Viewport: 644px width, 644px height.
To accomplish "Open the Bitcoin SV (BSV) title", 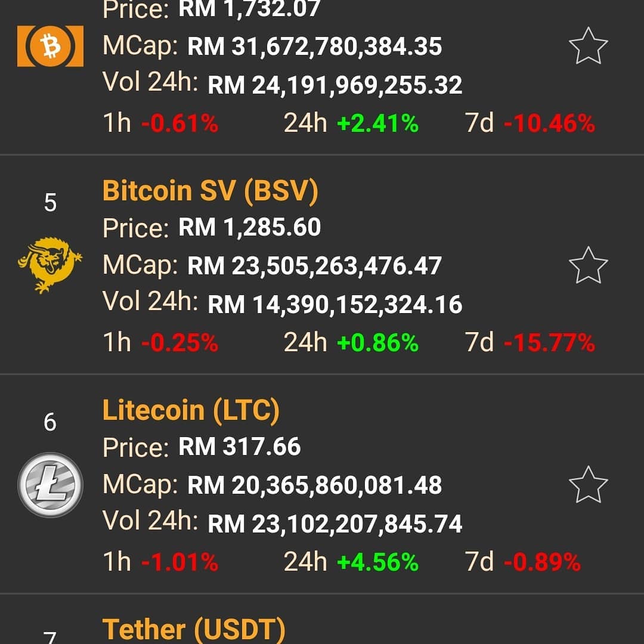I will [x=210, y=191].
